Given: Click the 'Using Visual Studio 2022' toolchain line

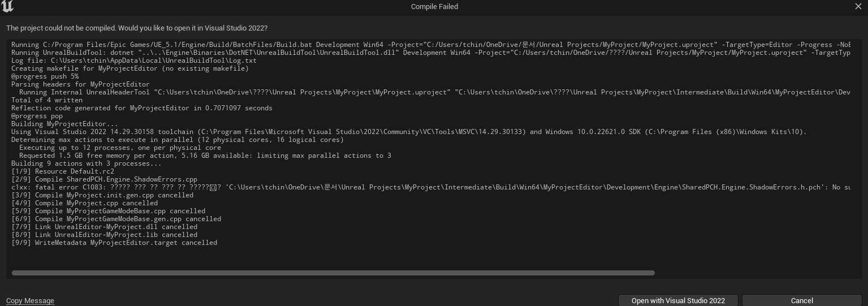Looking at the screenshot, I should tap(409, 132).
